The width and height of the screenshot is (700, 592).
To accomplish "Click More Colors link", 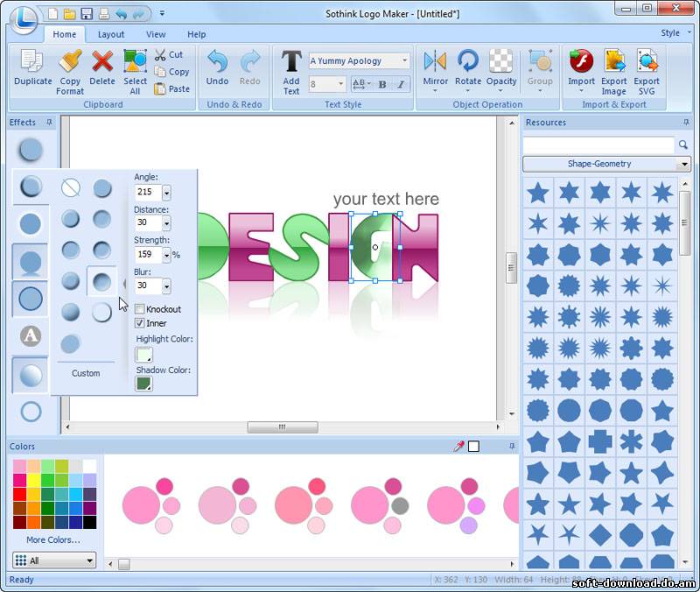I will [x=53, y=539].
